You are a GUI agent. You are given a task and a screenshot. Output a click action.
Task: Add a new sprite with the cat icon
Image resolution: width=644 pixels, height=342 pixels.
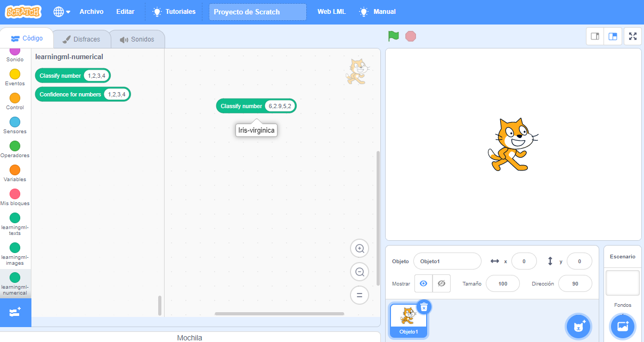point(578,327)
